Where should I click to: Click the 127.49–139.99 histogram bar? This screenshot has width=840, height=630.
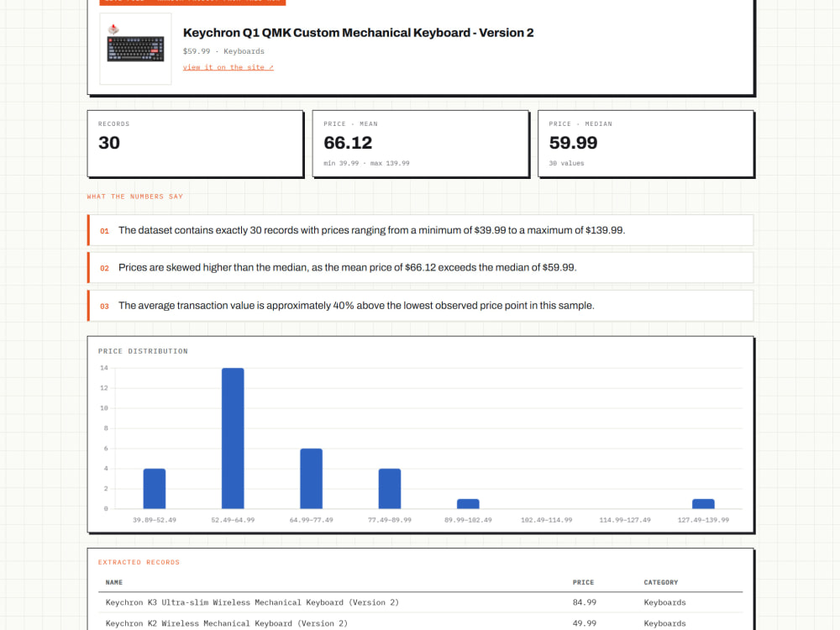703,503
